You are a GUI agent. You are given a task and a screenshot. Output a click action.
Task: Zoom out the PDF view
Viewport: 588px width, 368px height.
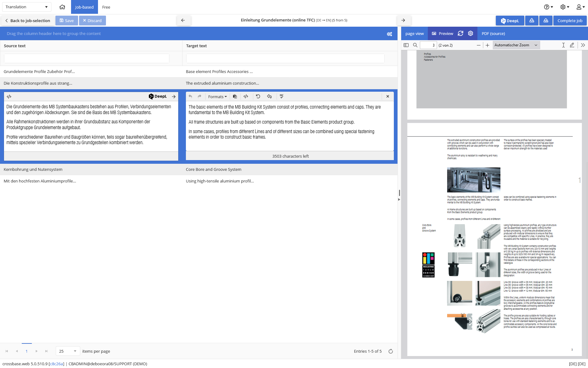479,45
